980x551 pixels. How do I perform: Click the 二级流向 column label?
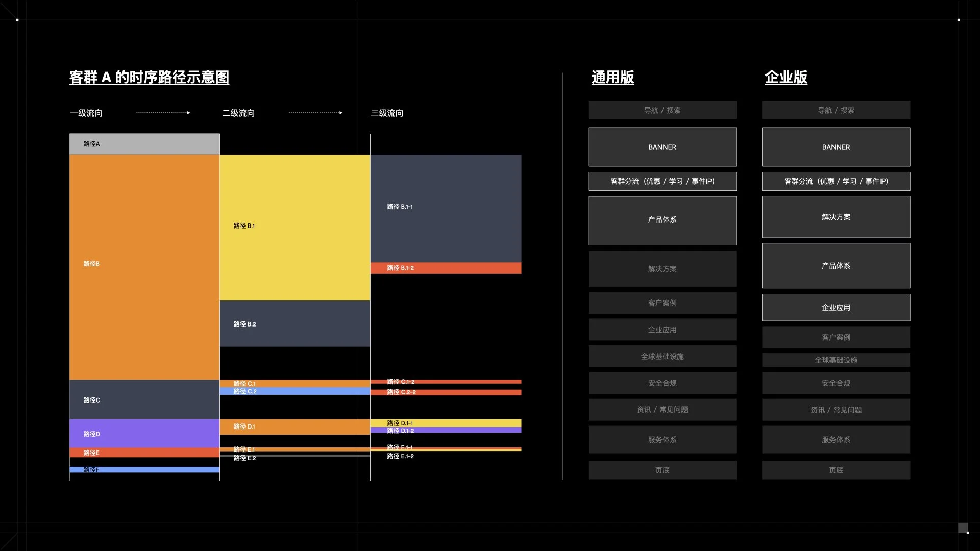tap(238, 113)
